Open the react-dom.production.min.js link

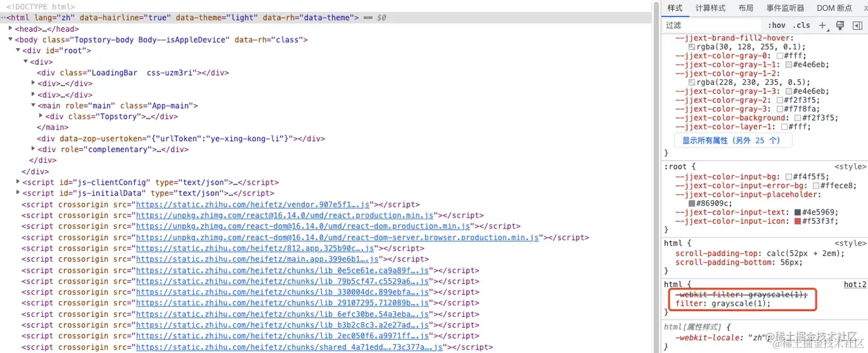point(303,226)
